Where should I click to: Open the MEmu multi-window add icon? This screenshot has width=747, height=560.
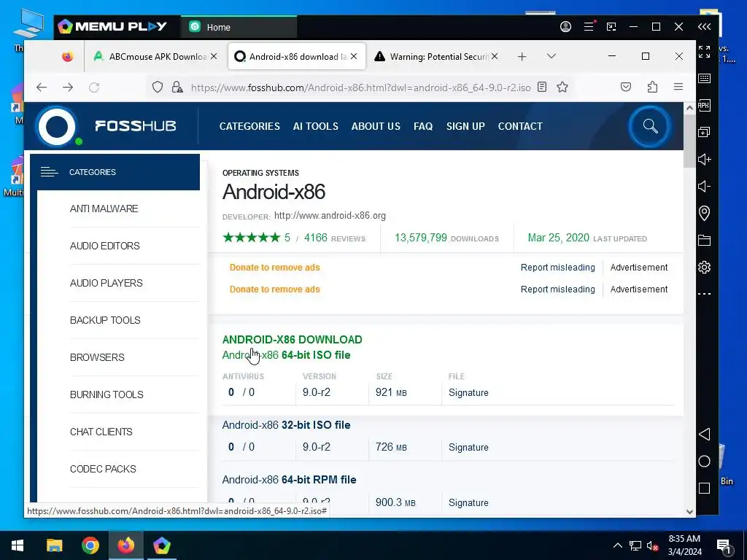pyautogui.click(x=704, y=132)
